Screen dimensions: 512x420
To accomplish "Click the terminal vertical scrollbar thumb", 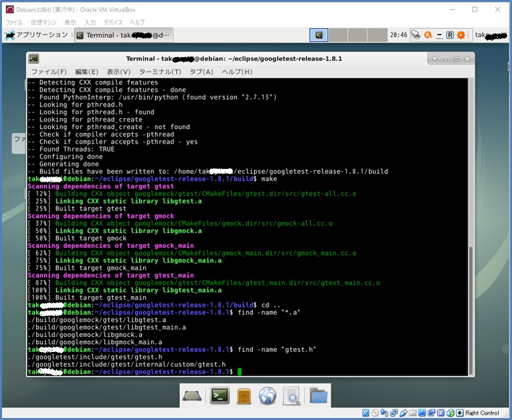I will tap(470, 310).
